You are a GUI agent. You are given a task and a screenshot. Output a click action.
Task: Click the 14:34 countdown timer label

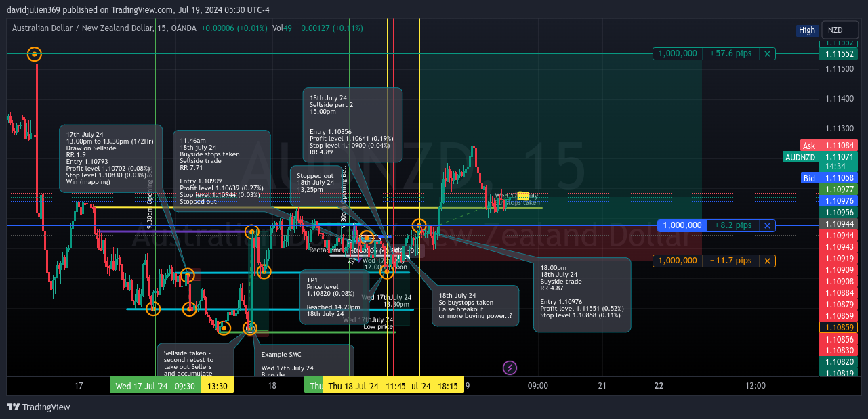point(839,166)
